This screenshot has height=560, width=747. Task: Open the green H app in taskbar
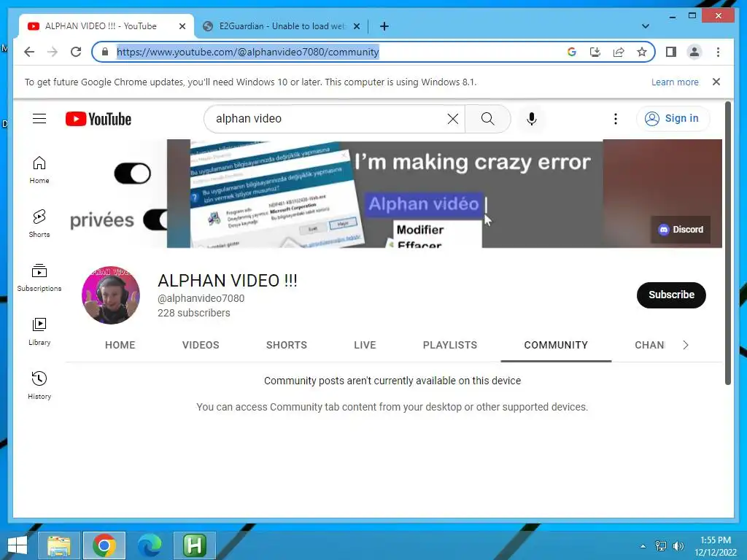(x=194, y=545)
